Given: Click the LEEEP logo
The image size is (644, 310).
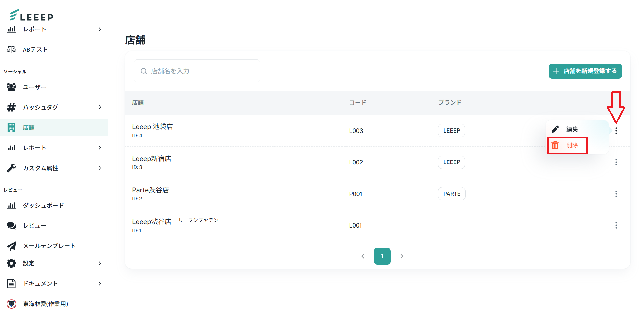Looking at the screenshot, I should point(31,15).
